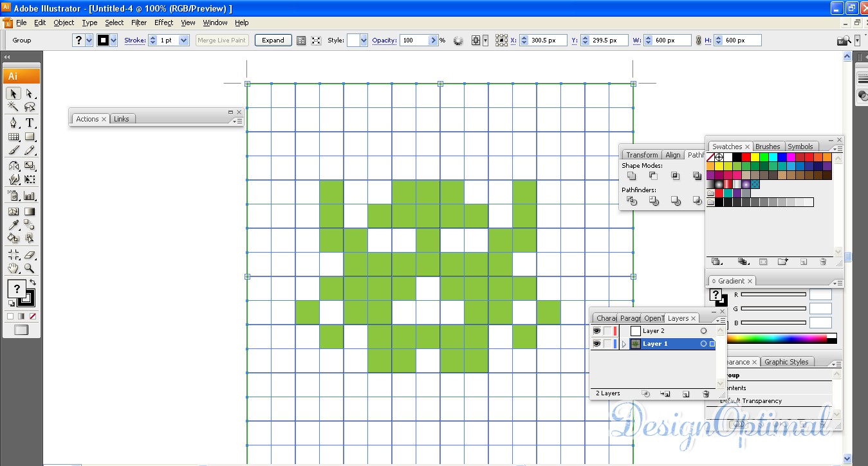Select the Direct Selection tool (white arrow)
This screenshot has width=868, height=466.
[30, 94]
